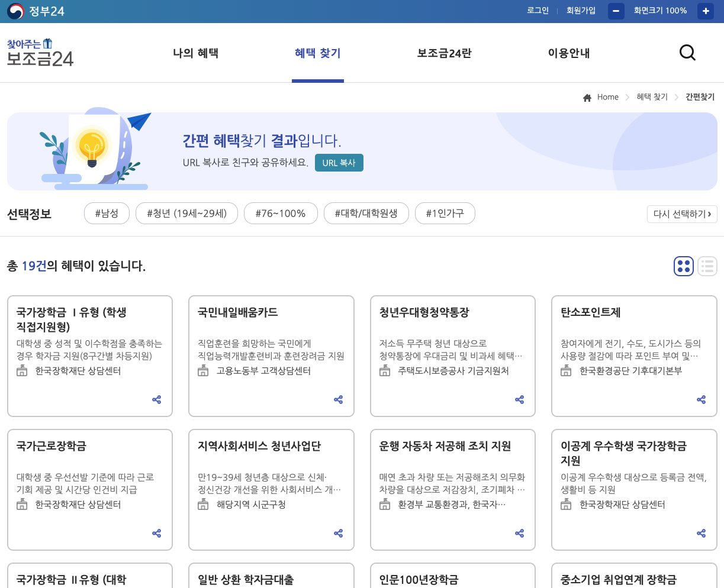Click the 간편찾기 breadcrumb item
Screen dimensions: 724x588
click(700, 97)
